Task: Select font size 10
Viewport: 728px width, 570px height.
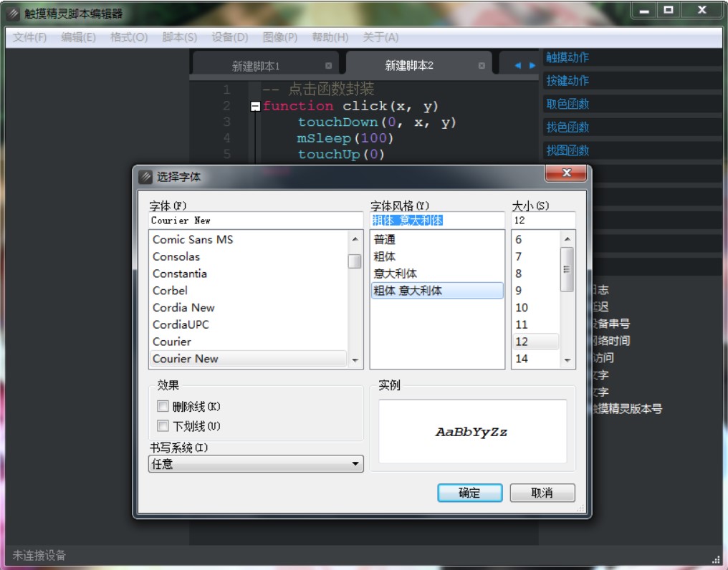Action: click(x=536, y=308)
